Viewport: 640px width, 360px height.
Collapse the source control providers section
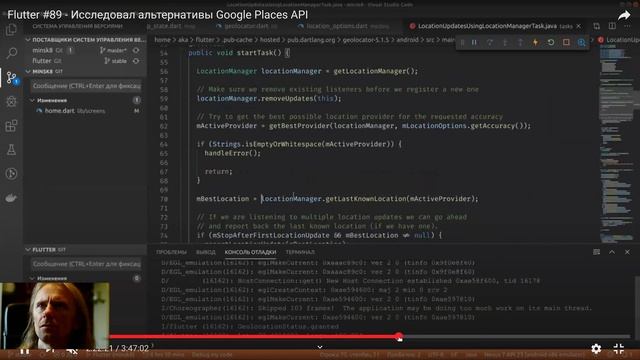point(28,40)
